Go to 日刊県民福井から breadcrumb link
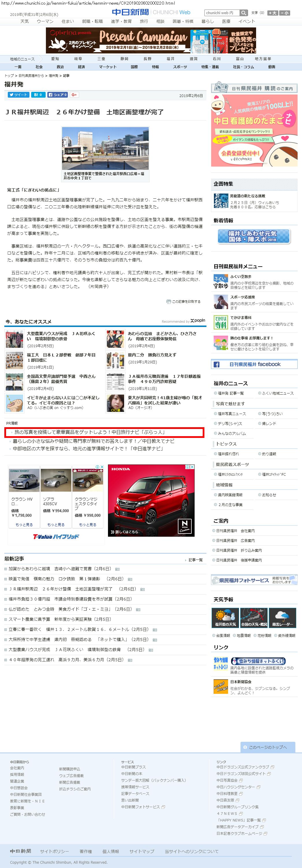This screenshot has width=302, height=868. 31,76
